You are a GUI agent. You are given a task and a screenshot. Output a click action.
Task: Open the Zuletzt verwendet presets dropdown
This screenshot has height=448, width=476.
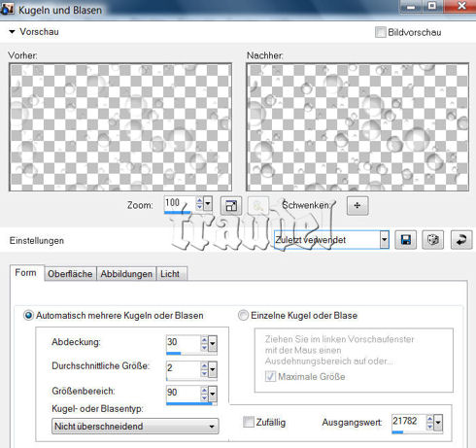(x=331, y=240)
